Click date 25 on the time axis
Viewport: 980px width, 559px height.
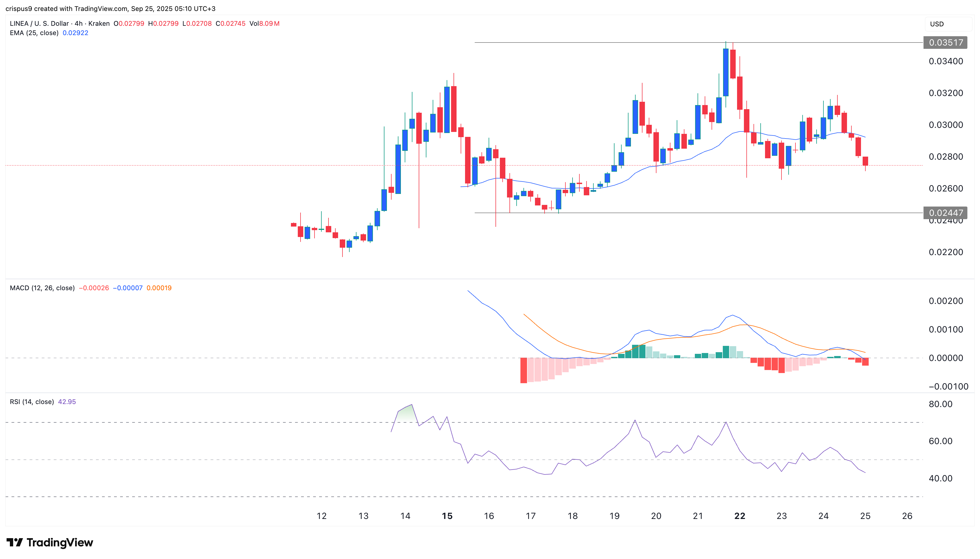pos(865,516)
